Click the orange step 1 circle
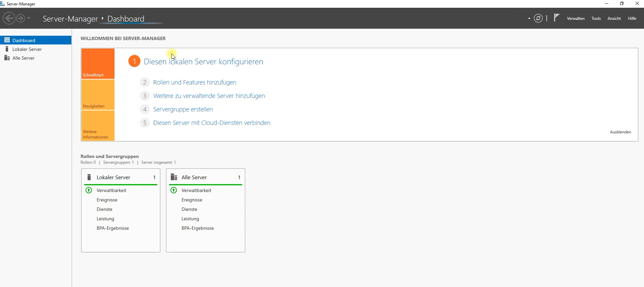Screen dimensions: 644x287 (x=134, y=61)
